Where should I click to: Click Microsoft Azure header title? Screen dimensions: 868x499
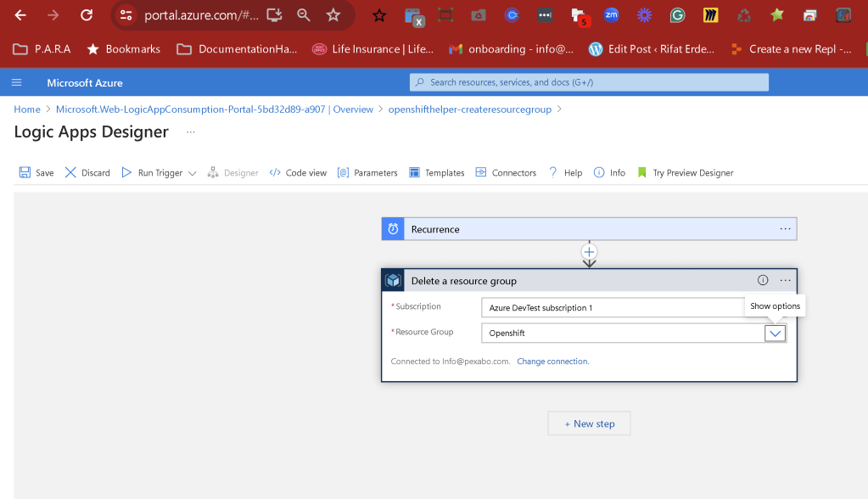click(x=85, y=82)
